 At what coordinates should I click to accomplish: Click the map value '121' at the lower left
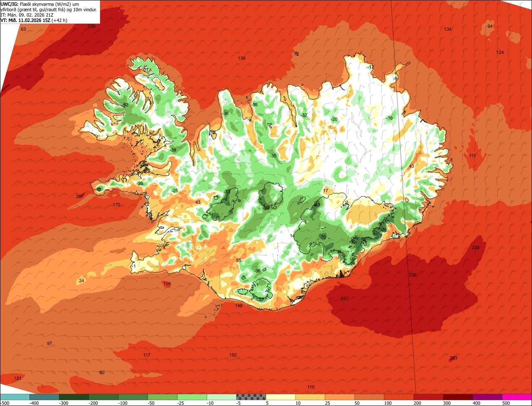coord(17,378)
